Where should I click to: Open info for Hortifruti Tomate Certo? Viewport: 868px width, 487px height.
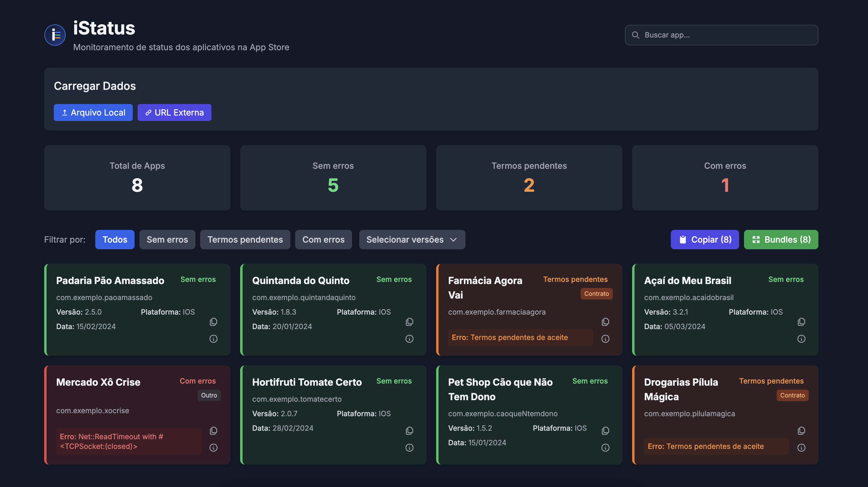[x=409, y=448]
